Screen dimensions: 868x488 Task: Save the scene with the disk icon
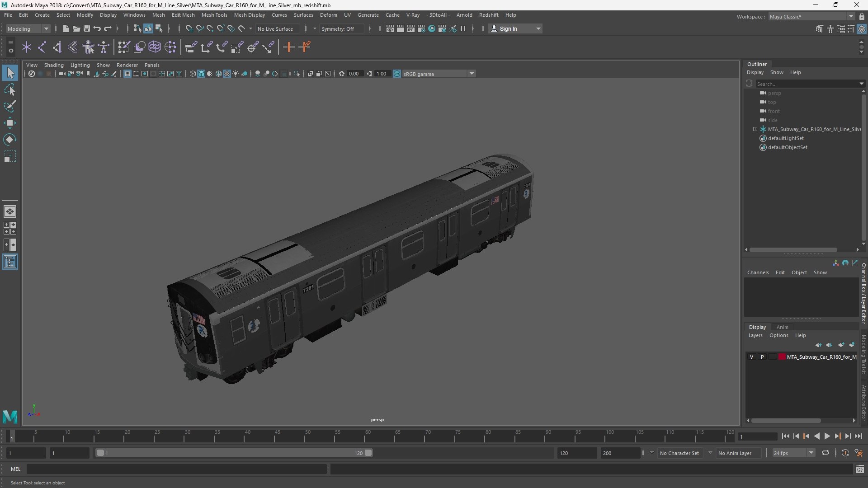(87, 28)
